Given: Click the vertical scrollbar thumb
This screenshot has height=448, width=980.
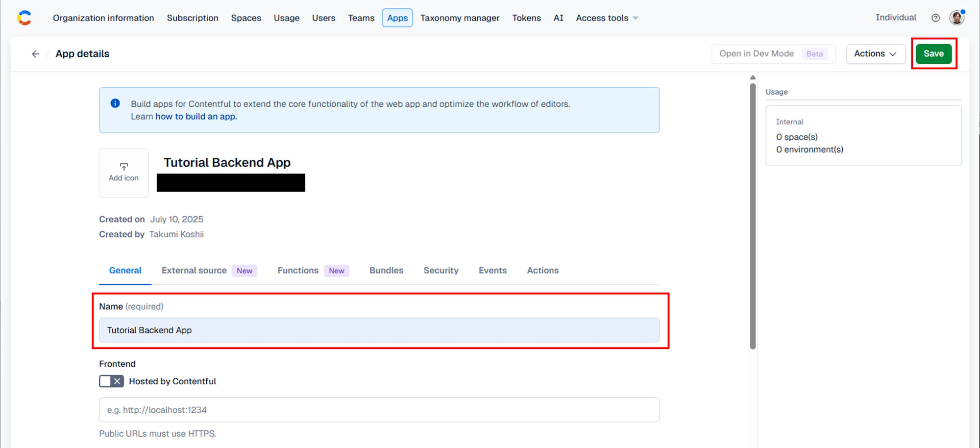Looking at the screenshot, I should (x=753, y=216).
